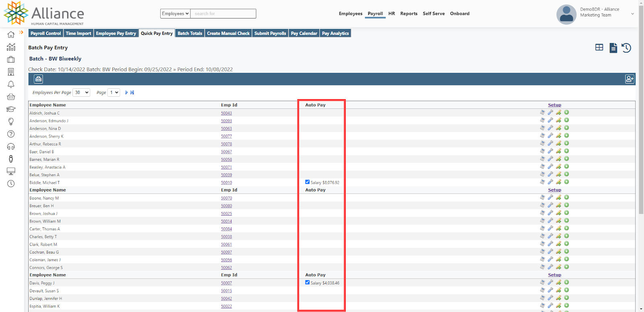
Task: Click wrench icon for Anderson, Edmundo J
Action: point(550,120)
